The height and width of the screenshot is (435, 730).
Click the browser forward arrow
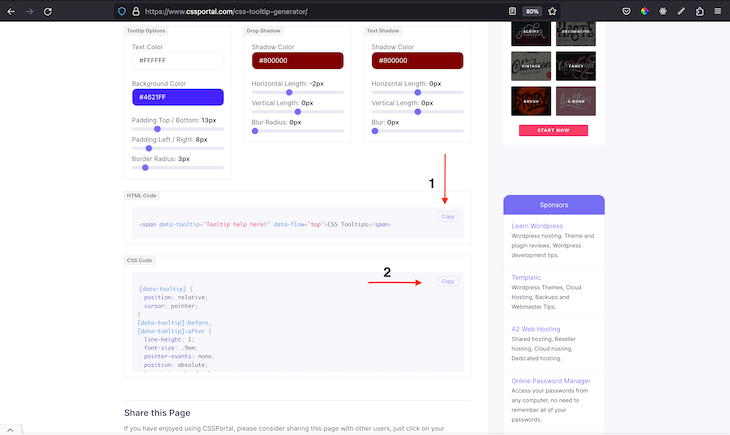coord(29,12)
